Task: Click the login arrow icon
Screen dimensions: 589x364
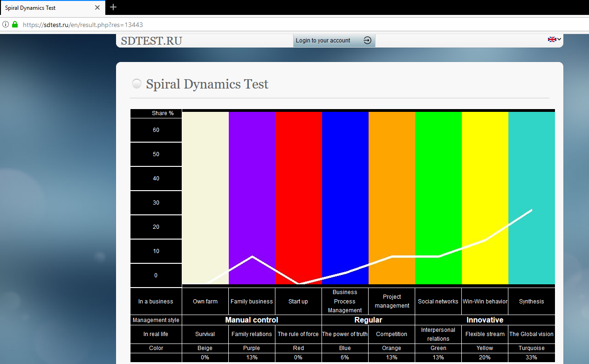Action: [367, 41]
